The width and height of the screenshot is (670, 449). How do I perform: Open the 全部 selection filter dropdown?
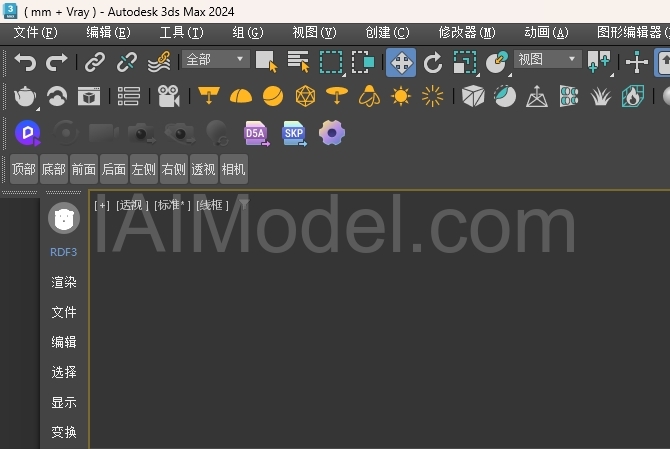[x=216, y=59]
